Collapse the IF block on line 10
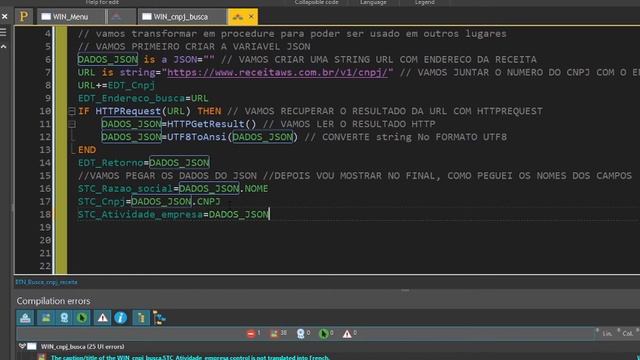The height and width of the screenshot is (360, 640). pos(72,111)
